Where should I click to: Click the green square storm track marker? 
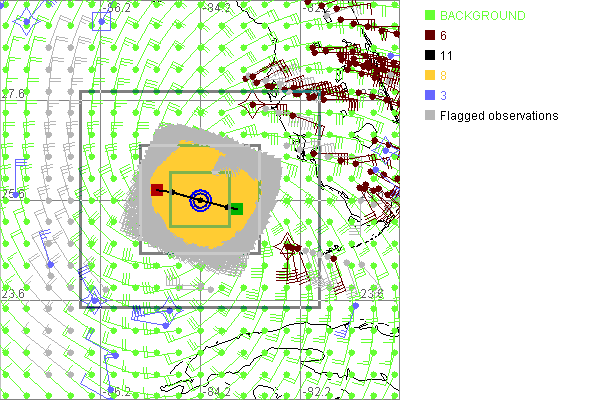click(x=237, y=209)
